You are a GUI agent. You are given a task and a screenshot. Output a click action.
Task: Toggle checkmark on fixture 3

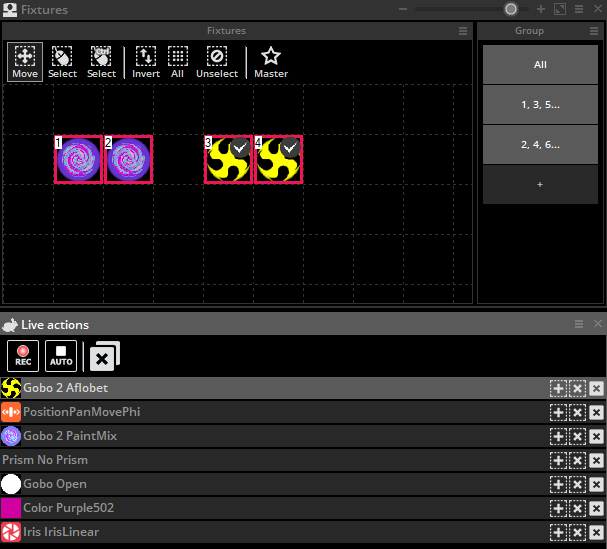pos(239,148)
